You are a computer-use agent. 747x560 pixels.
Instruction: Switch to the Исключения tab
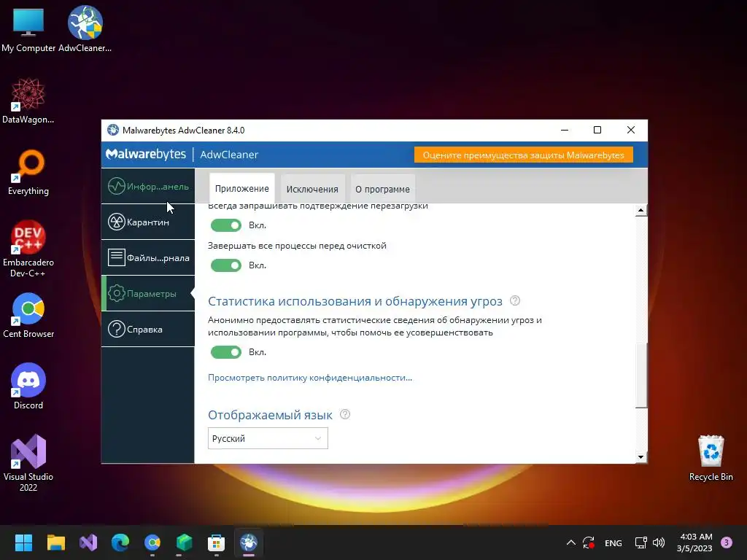(x=312, y=189)
